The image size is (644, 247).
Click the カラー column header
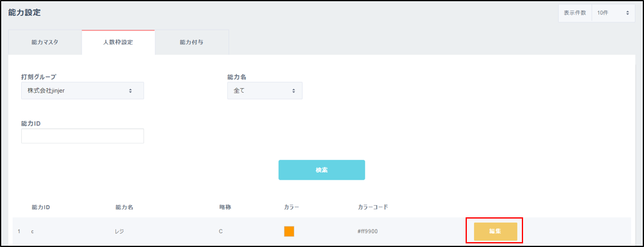pyautogui.click(x=291, y=207)
